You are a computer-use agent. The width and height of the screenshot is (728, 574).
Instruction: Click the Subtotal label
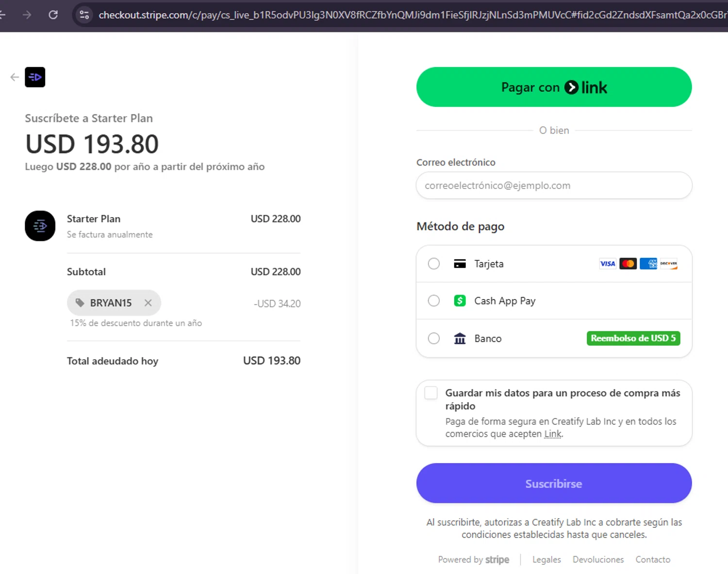(x=86, y=272)
